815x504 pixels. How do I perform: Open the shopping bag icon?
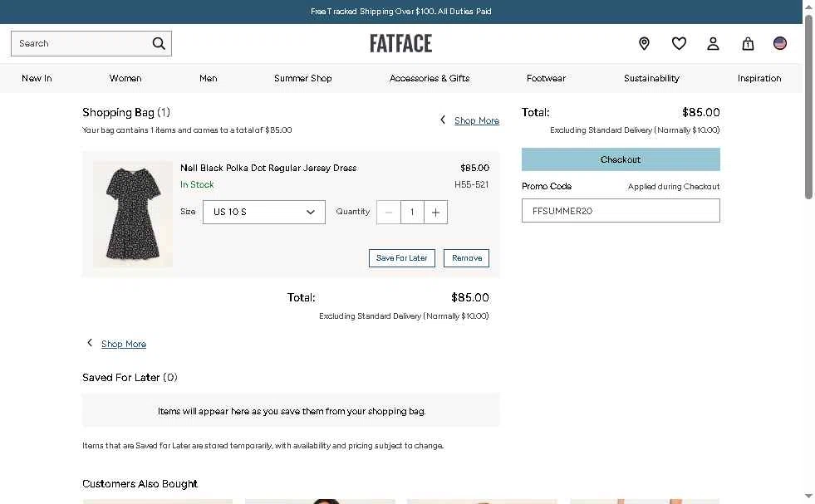[x=748, y=44]
